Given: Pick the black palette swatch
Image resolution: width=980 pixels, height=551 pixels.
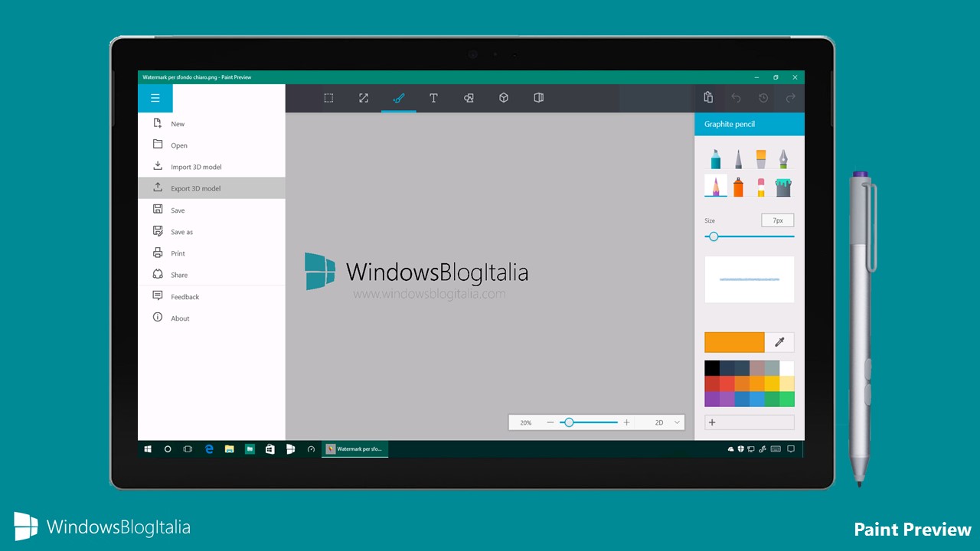Looking at the screenshot, I should coord(712,368).
